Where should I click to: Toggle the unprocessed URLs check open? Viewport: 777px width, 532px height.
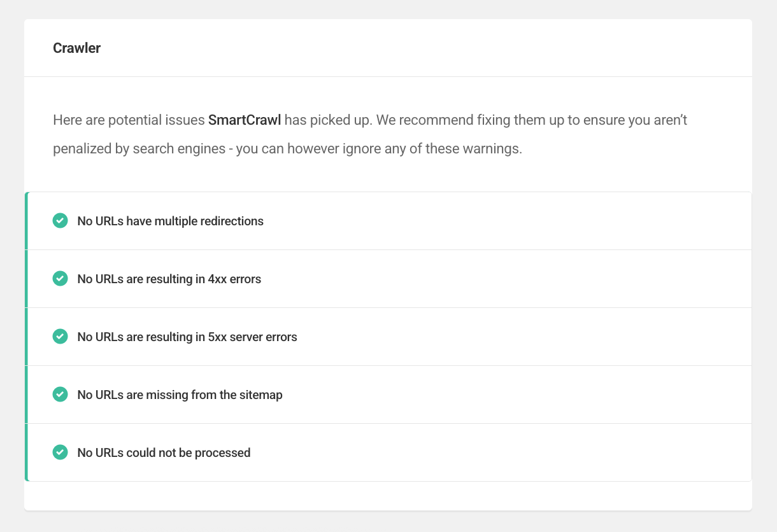point(388,452)
